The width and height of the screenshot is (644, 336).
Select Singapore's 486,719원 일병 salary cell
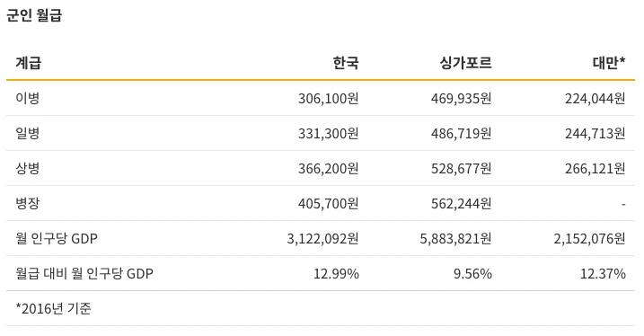pos(462,133)
